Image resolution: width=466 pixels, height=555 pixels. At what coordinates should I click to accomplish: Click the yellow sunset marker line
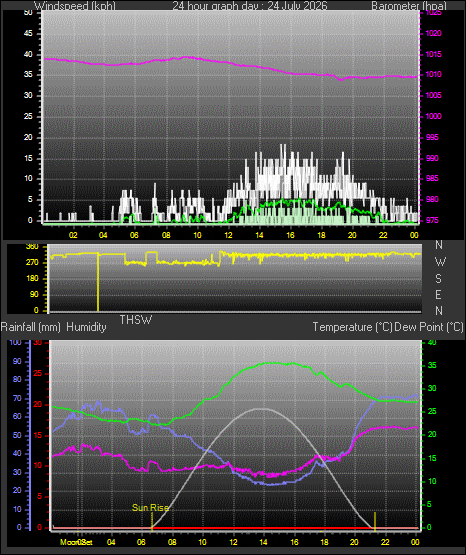[x=375, y=521]
